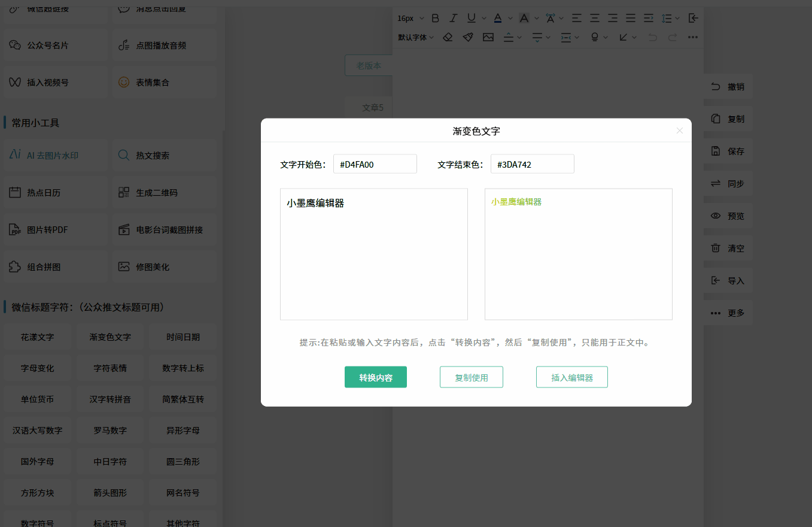
Task: Open the 图片转PDF tool
Action: coord(54,229)
